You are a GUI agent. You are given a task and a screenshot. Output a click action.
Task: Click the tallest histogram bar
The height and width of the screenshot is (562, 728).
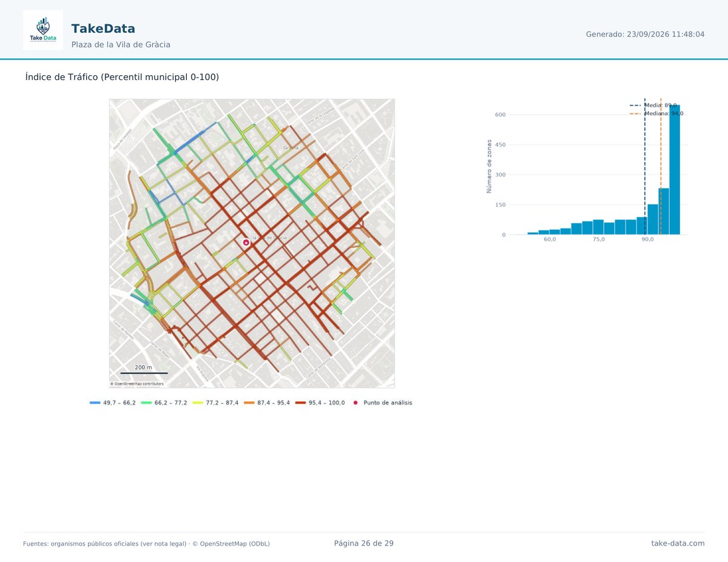point(675,170)
